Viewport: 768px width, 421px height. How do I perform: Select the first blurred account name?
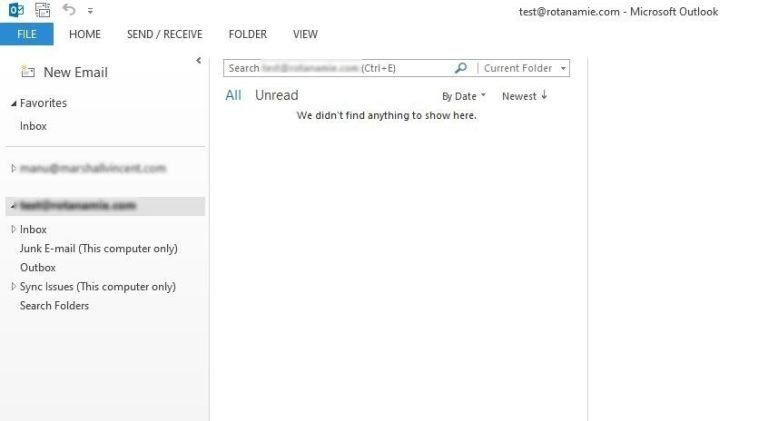click(93, 168)
